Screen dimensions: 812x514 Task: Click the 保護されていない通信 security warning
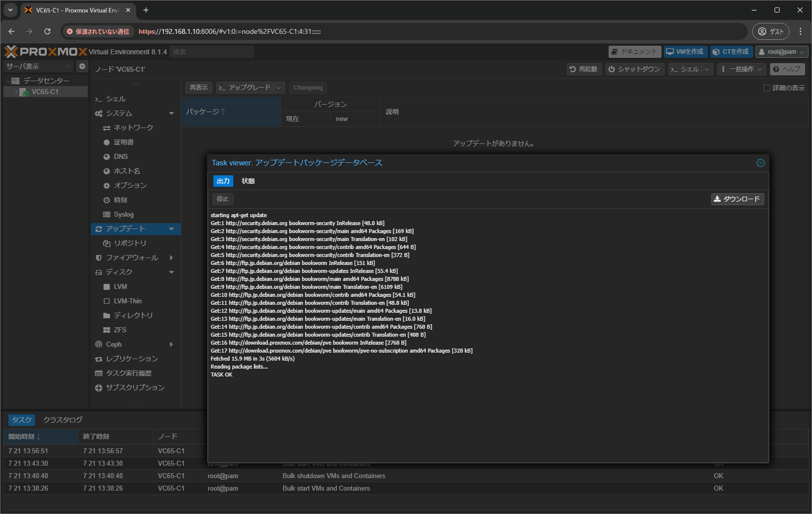(98, 31)
